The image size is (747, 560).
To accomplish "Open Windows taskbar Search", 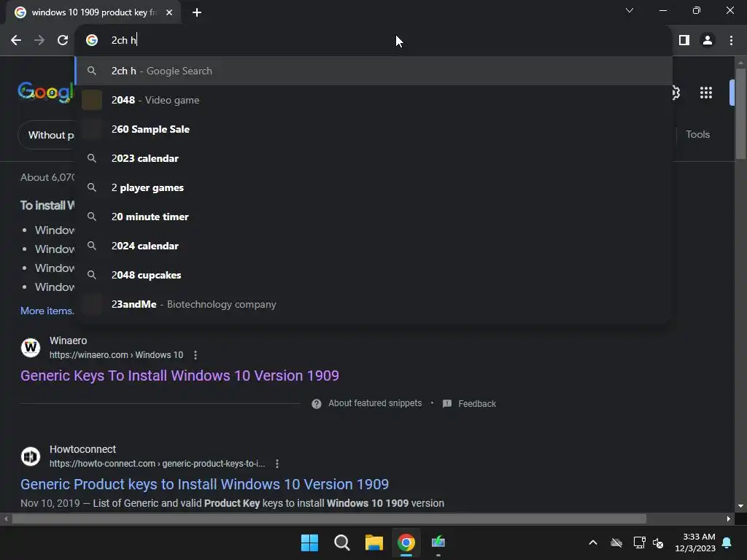I will [341, 542].
